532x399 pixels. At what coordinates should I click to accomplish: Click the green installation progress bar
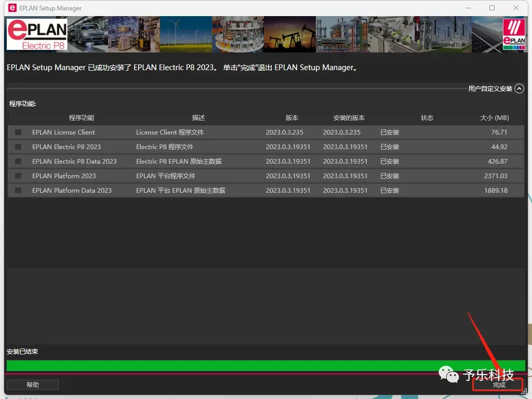(266, 365)
